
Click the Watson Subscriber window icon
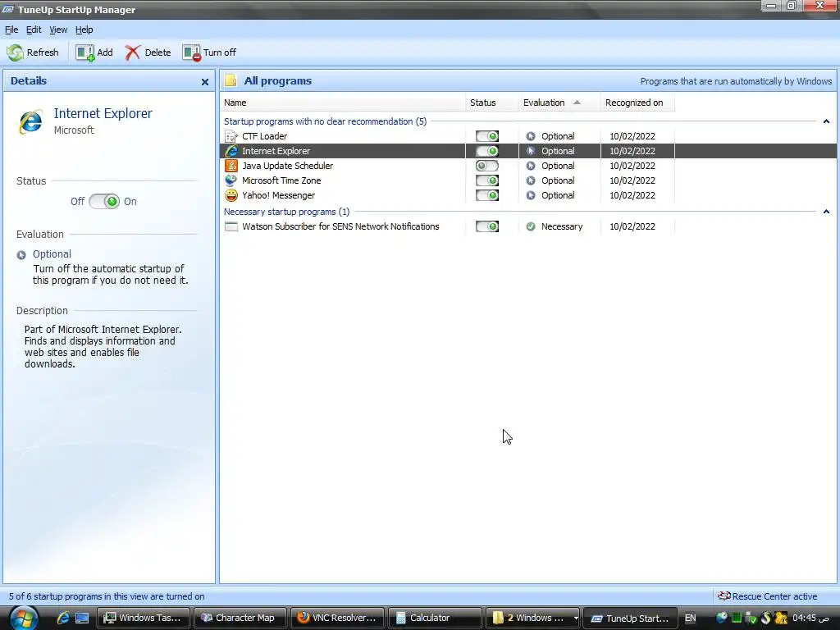click(231, 226)
